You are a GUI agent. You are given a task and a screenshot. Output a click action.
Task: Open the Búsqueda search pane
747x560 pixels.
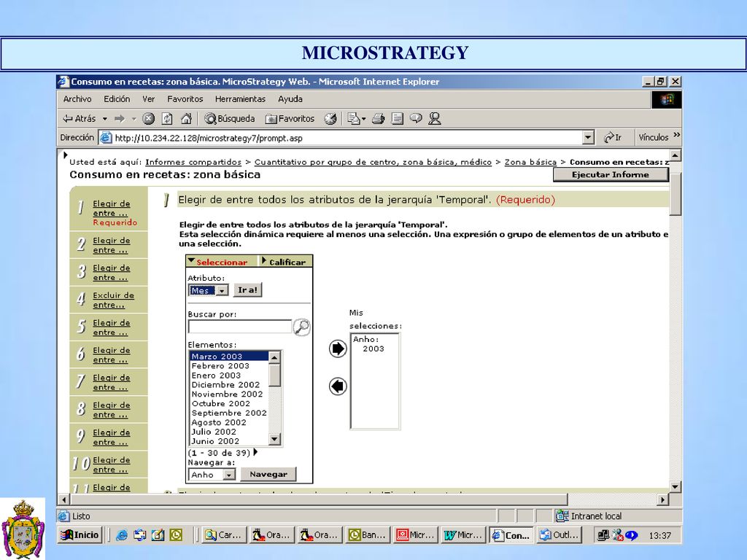230,119
